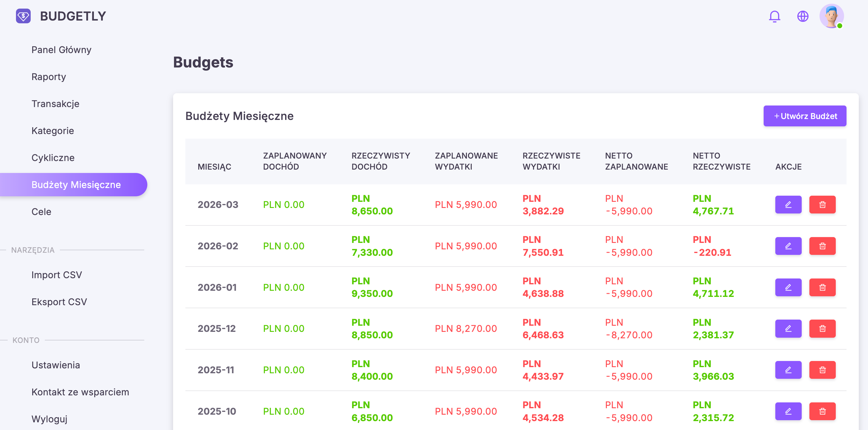Open Import CSV tool

(x=56, y=275)
